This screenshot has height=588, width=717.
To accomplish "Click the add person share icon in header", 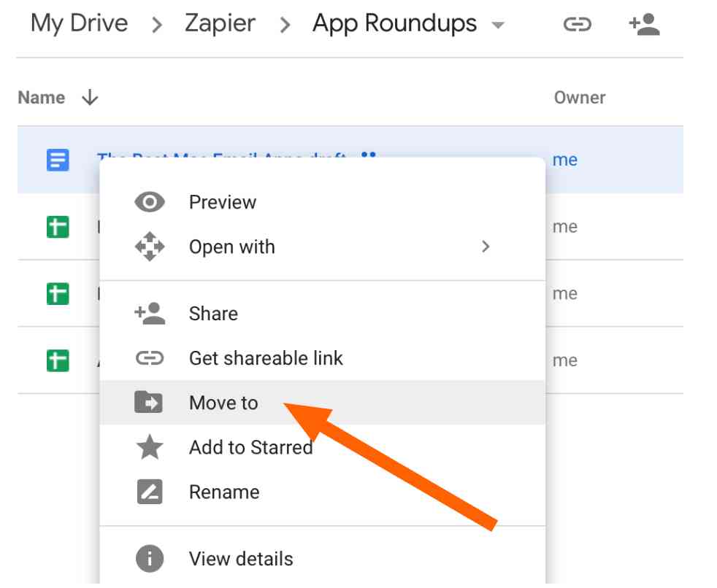I will 644,24.
